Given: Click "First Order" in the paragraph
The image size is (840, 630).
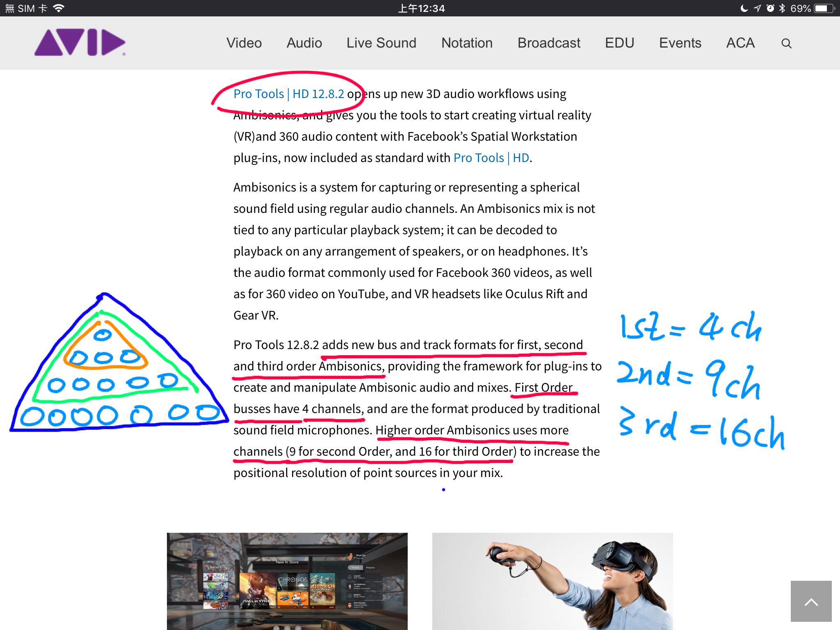Looking at the screenshot, I should 543,388.
